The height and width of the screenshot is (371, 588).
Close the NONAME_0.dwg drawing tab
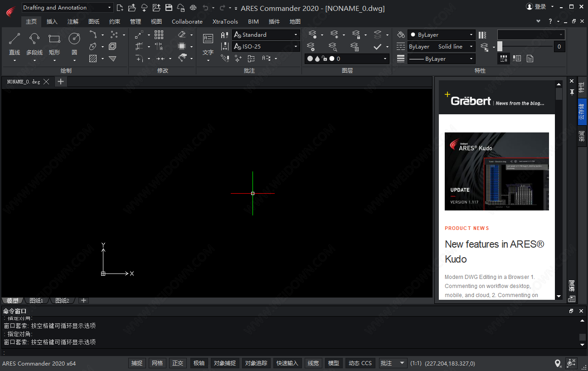coord(46,82)
